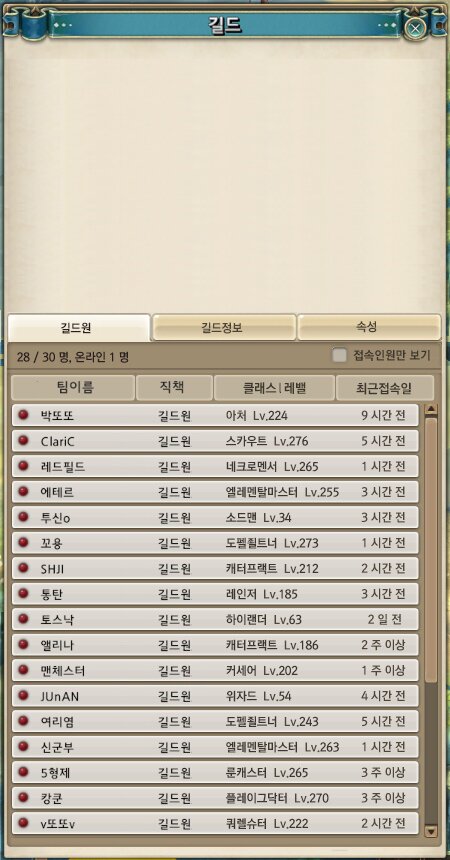Click the vertical scrollbar thumb of member list
Screen dimensions: 450x860
pyautogui.click(x=431, y=550)
